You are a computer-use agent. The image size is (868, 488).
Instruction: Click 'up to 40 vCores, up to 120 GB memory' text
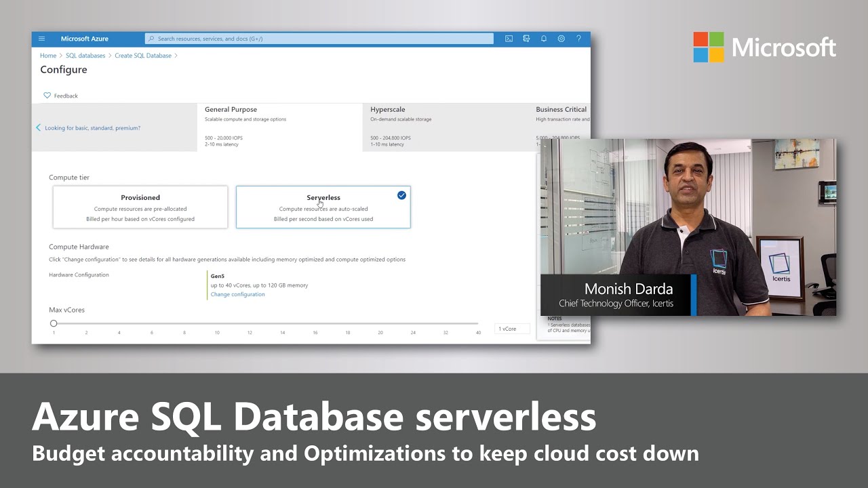[x=259, y=285]
